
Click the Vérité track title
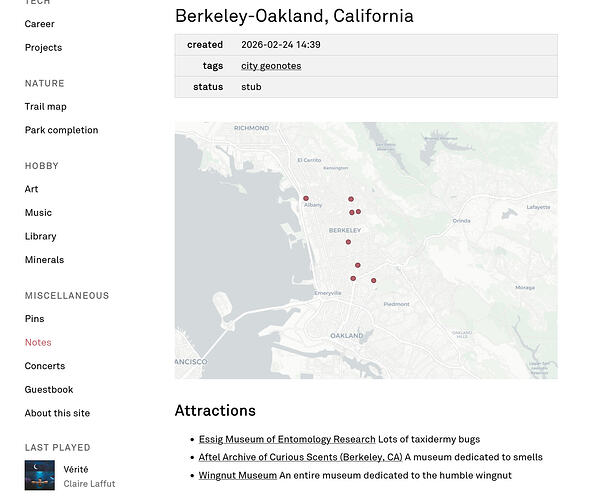(76, 469)
